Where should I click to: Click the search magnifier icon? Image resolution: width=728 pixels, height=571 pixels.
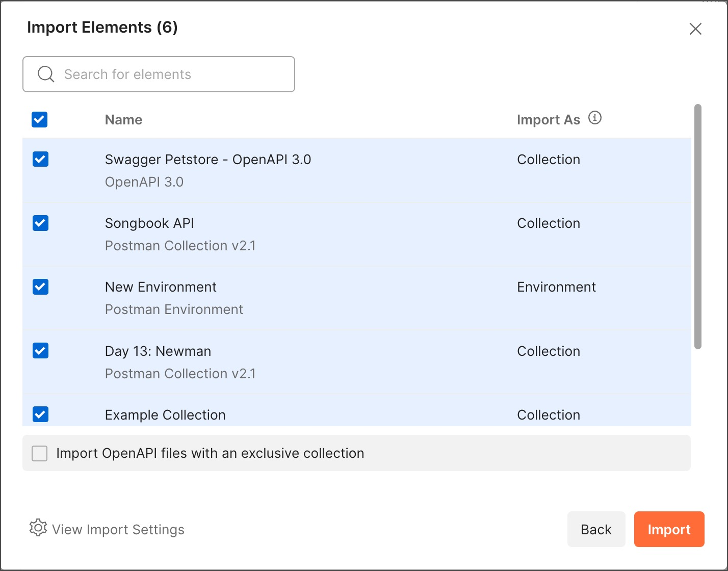point(46,74)
